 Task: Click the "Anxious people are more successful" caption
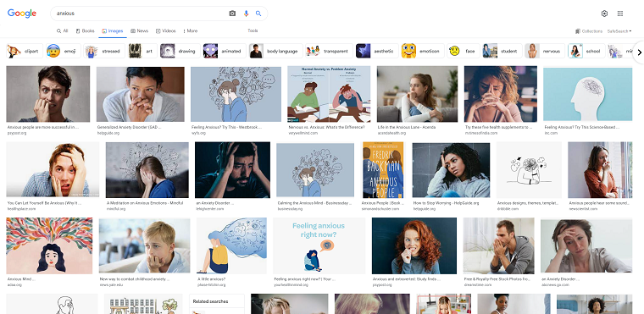[42, 127]
